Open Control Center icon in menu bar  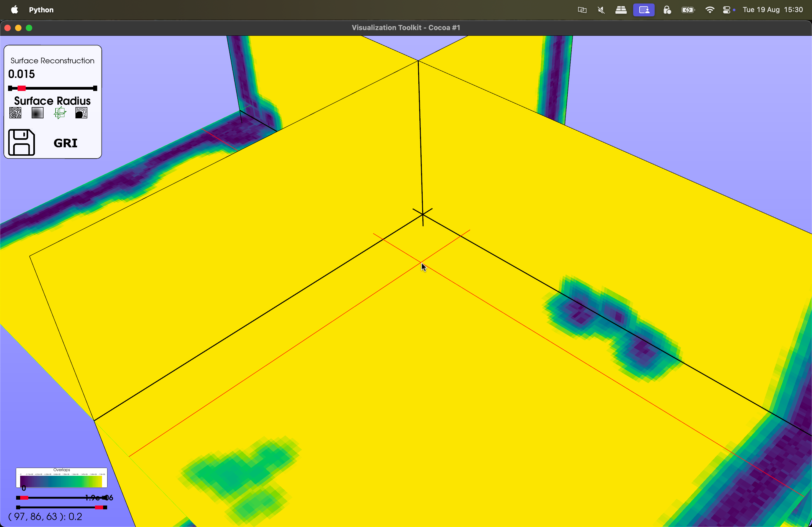pos(727,10)
